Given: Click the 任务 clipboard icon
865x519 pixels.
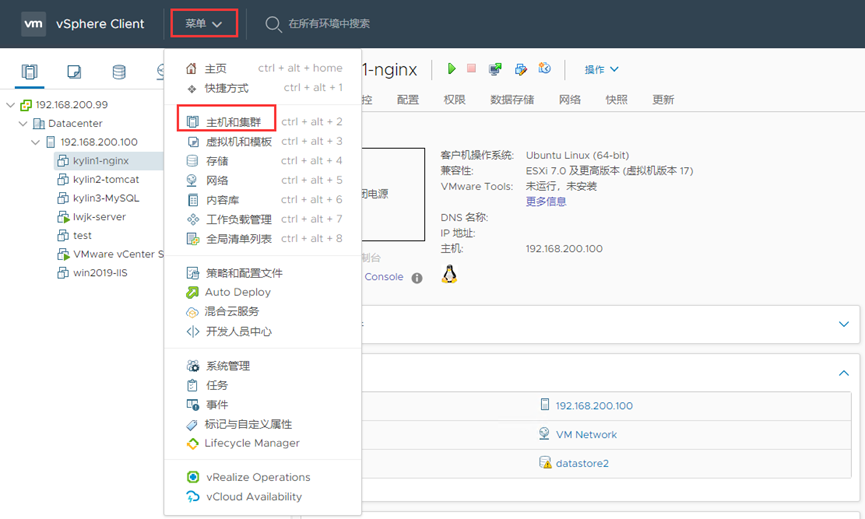Looking at the screenshot, I should (x=192, y=386).
